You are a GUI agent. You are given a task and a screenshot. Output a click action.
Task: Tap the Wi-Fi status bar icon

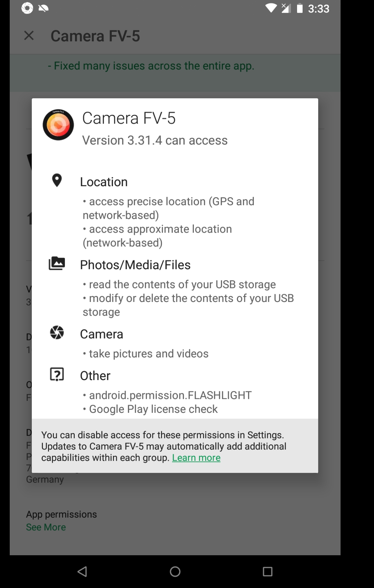(271, 8)
